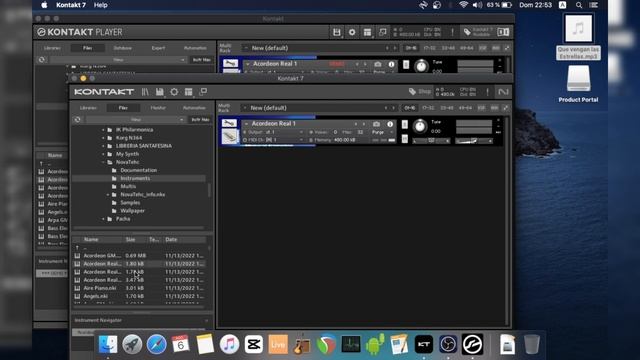640x360 pixels.
Task: Open the Purge dropdown on Acordeon Real 1
Action: (x=382, y=132)
